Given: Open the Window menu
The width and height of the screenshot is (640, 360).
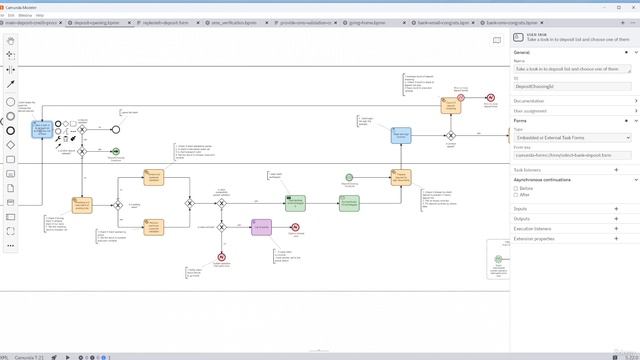Looking at the screenshot, I should click(25, 16).
